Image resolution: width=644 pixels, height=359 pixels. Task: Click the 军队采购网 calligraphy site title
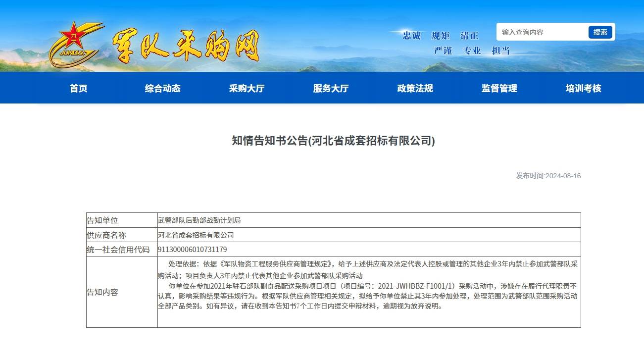[186, 46]
